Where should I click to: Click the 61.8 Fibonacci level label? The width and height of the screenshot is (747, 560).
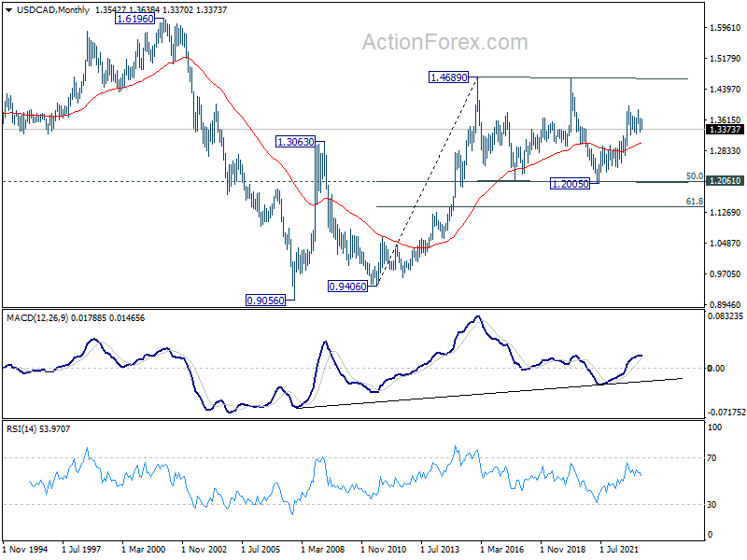pyautogui.click(x=694, y=202)
